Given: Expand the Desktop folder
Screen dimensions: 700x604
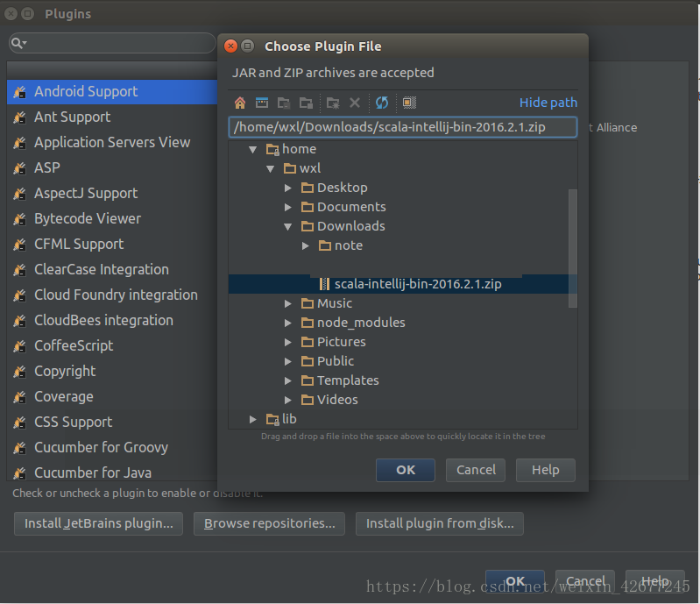Looking at the screenshot, I should pyautogui.click(x=288, y=188).
